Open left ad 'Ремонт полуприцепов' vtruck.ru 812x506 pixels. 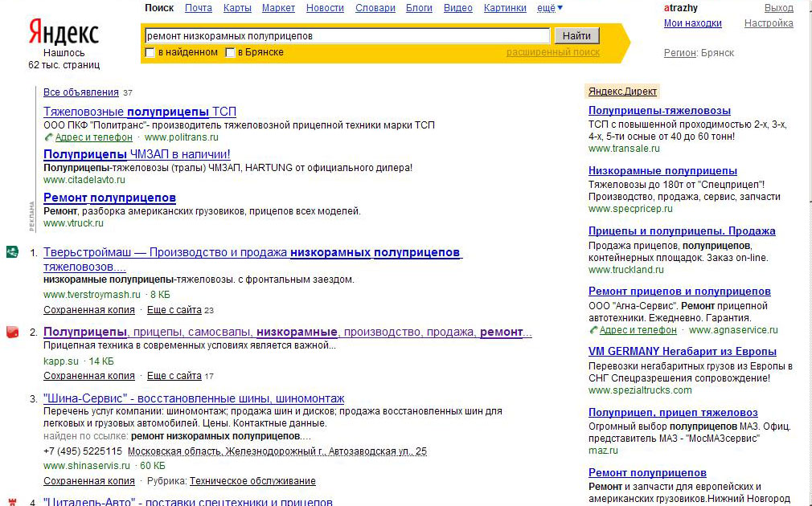pyautogui.click(x=110, y=198)
